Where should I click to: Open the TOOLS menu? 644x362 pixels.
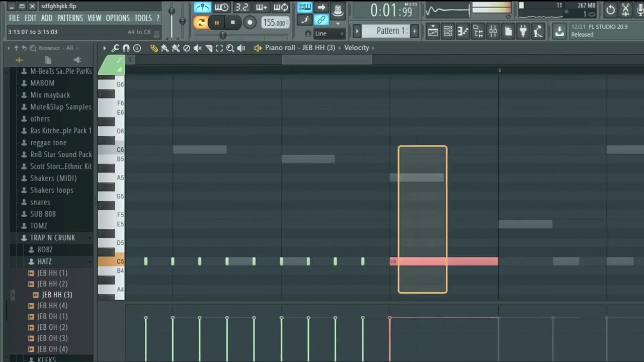pos(143,18)
